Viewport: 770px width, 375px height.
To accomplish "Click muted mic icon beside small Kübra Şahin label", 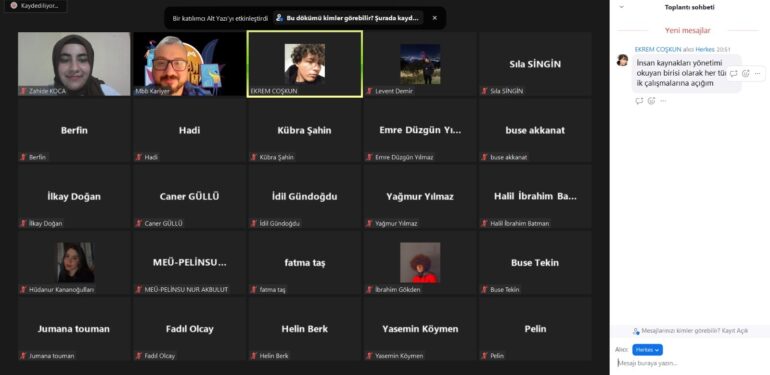I will (x=253, y=157).
